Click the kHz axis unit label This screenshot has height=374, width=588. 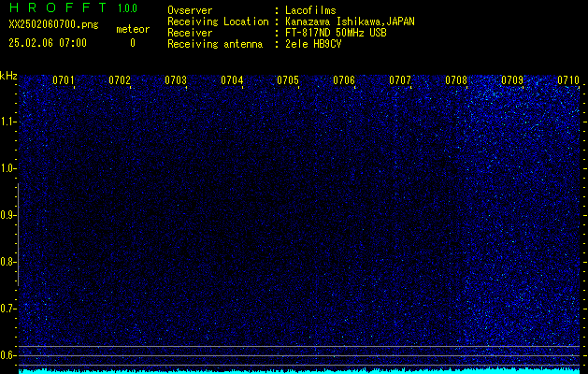[8, 76]
